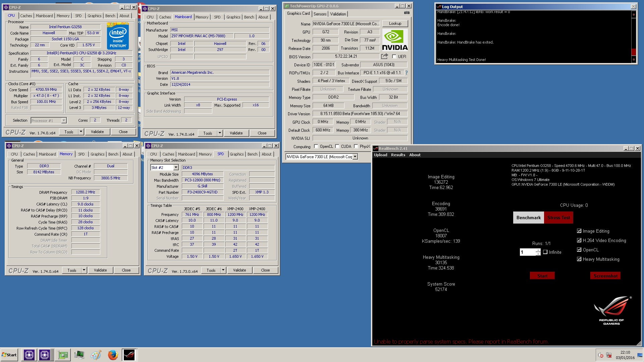Viewport: 644px width, 362px height.
Task: Click the GPU-Z title bar icon
Action: 287,6
